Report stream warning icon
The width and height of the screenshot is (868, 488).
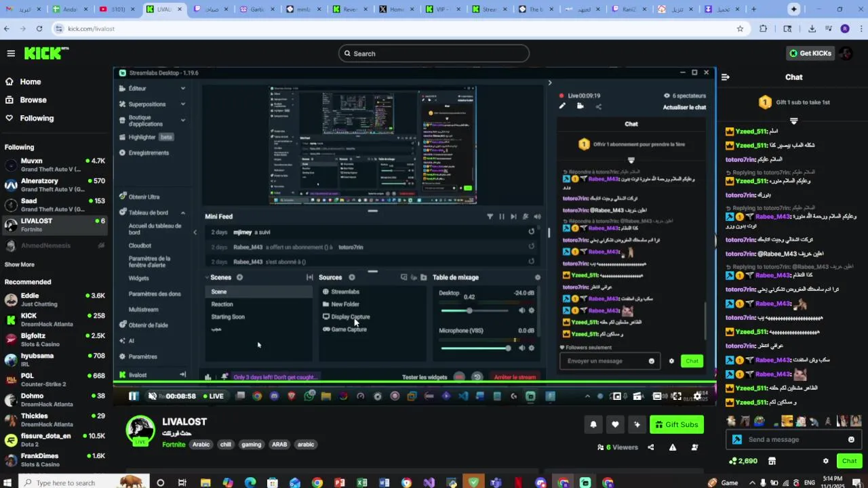(673, 447)
